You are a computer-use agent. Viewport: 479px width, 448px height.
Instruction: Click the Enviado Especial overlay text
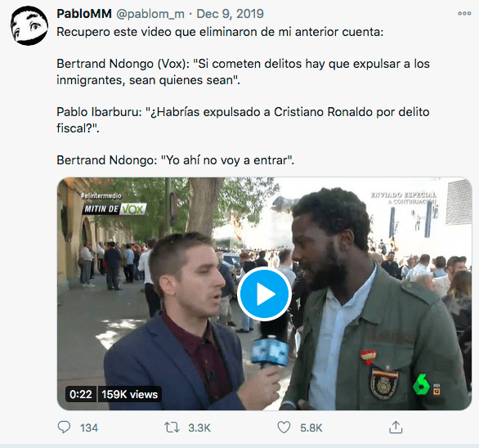tap(403, 195)
